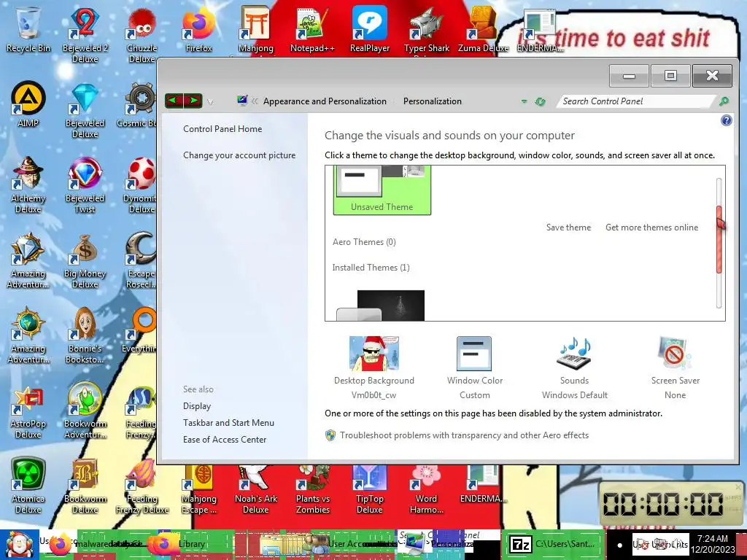Launch Notepad++ from the desktop
Image resolution: width=747 pixels, height=560 pixels.
tap(312, 30)
